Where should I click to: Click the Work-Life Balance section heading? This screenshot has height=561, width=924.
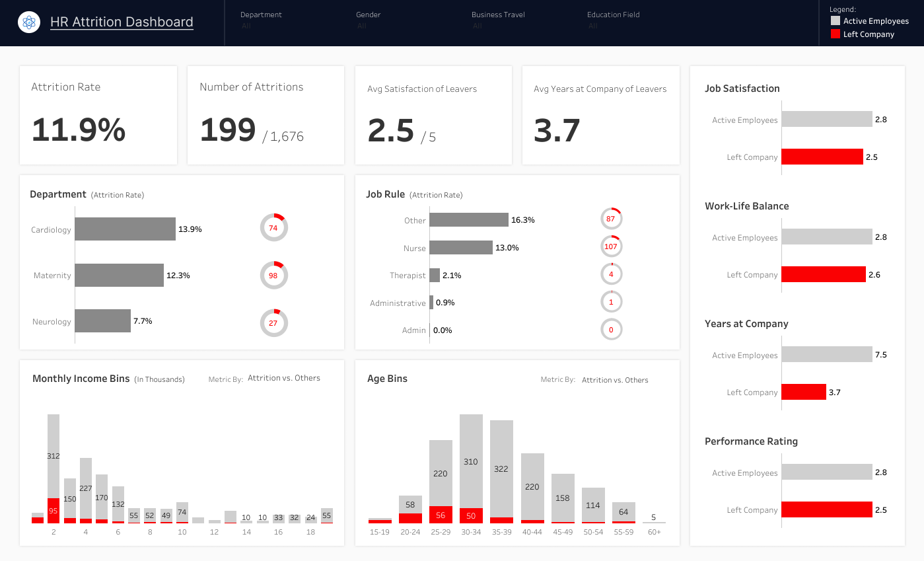tap(747, 206)
